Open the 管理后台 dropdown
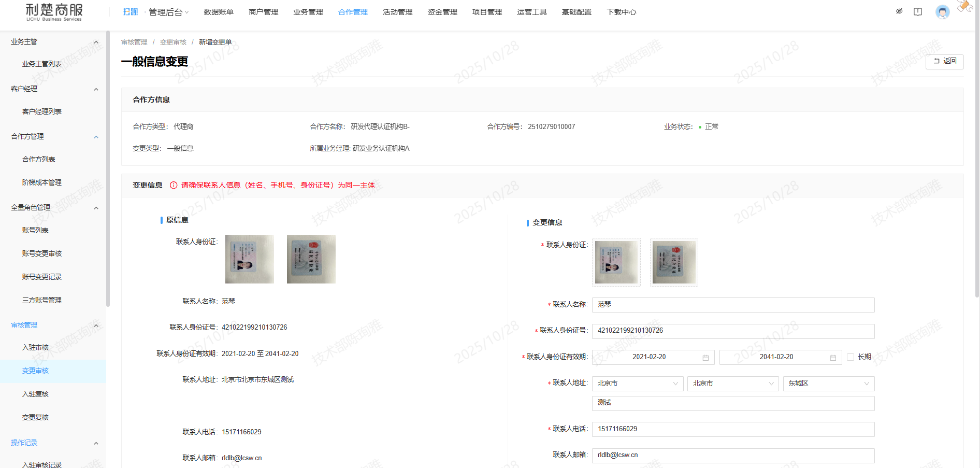Image resolution: width=980 pixels, height=468 pixels. (x=168, y=12)
